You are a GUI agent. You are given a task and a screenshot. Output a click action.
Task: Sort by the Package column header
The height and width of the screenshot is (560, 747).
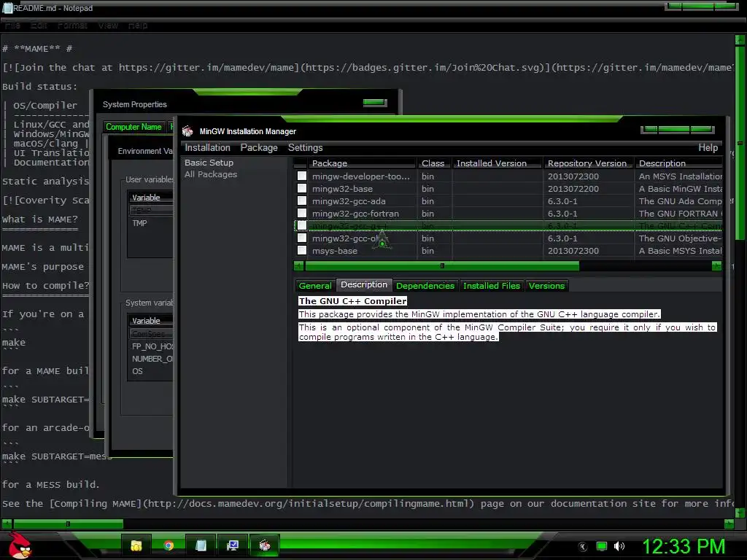point(362,163)
